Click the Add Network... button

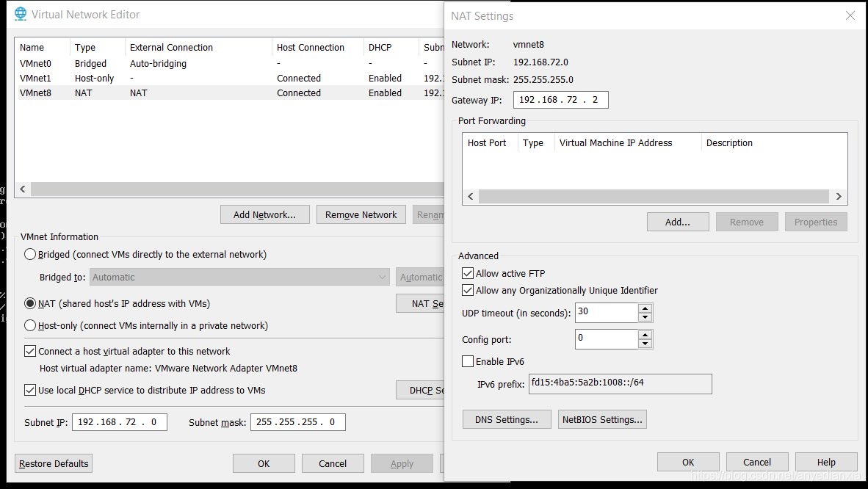[x=264, y=215]
